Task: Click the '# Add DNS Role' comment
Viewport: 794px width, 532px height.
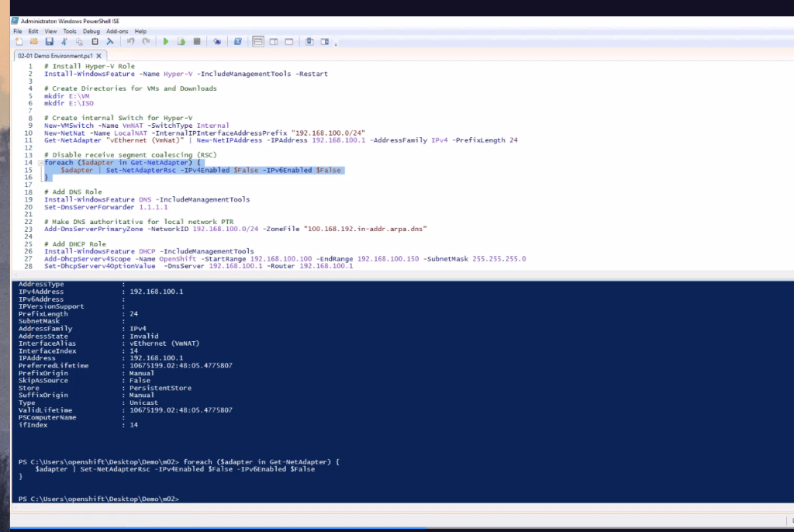Action: click(73, 192)
